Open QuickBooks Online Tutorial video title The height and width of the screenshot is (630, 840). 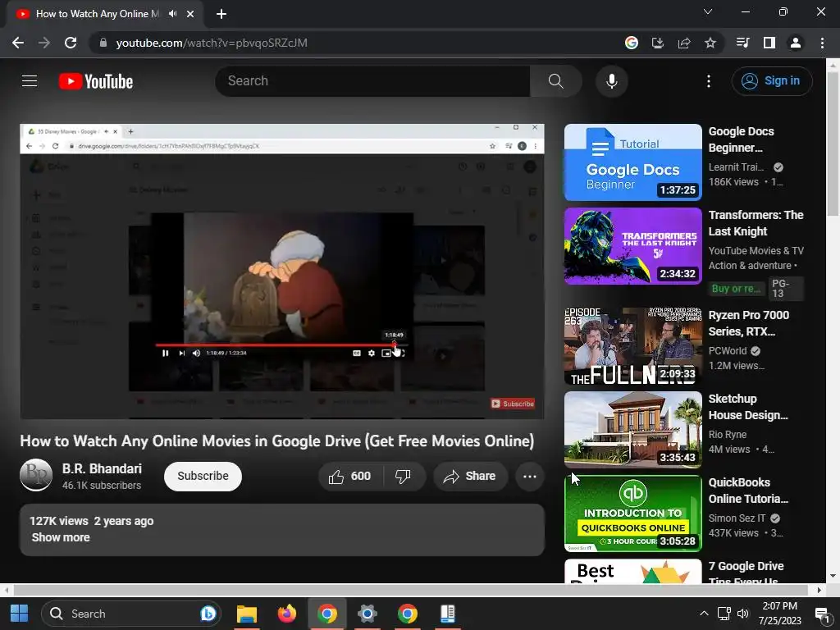click(748, 491)
